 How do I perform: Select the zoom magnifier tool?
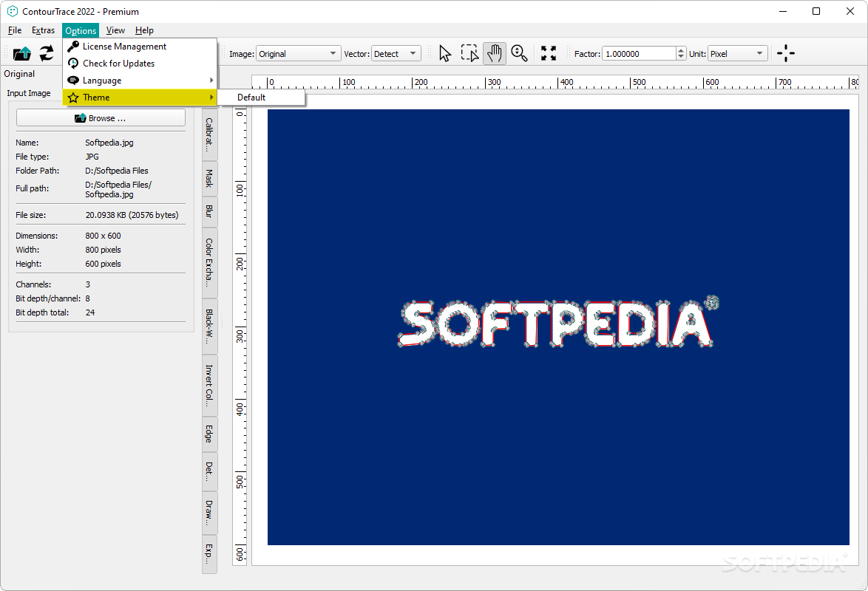[x=519, y=54]
